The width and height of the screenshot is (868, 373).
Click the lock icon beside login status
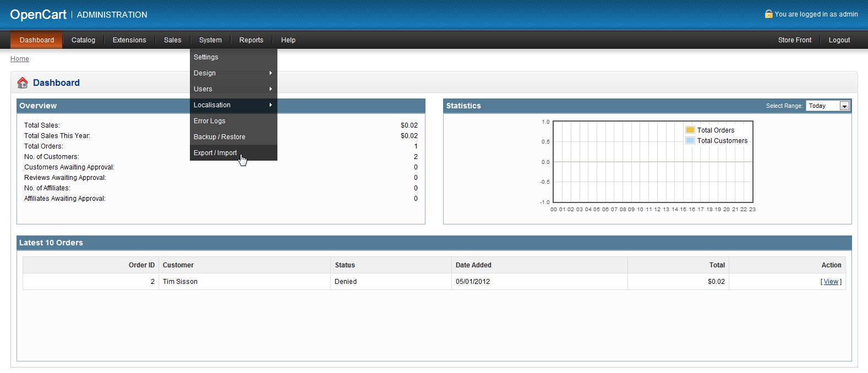click(x=768, y=14)
